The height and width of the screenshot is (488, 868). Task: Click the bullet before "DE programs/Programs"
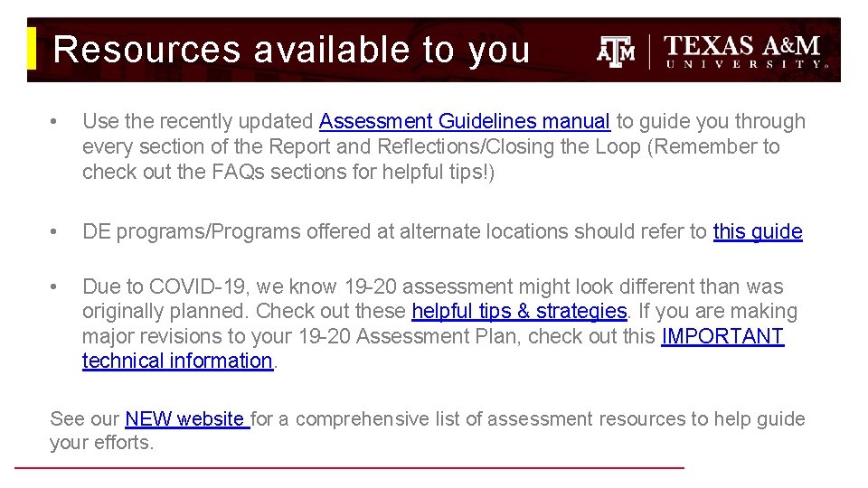tap(56, 232)
